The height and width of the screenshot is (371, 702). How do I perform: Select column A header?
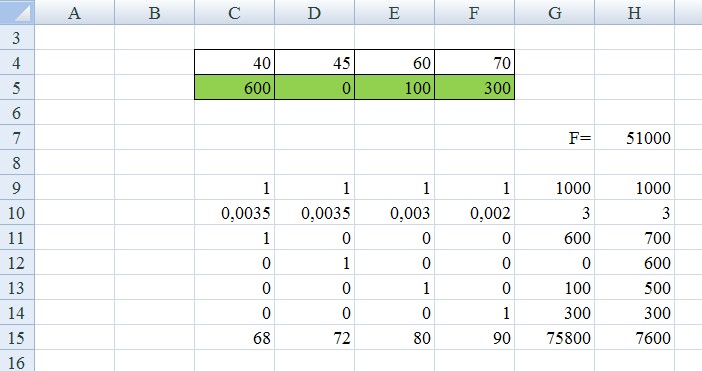74,12
